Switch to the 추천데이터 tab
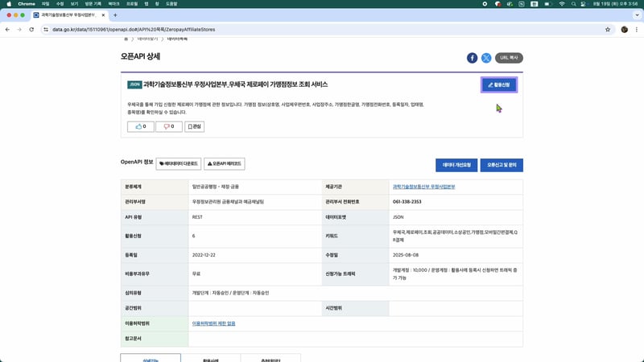The image size is (644, 362). tap(270, 358)
